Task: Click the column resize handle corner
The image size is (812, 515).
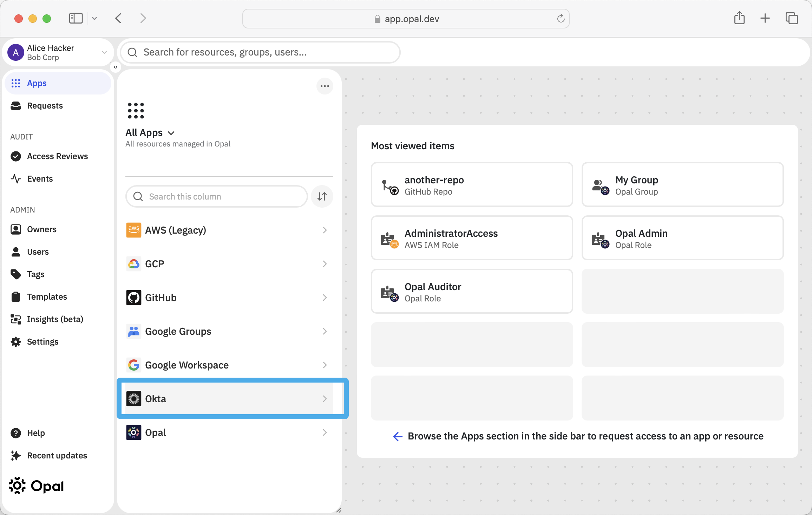Action: pos(339,510)
